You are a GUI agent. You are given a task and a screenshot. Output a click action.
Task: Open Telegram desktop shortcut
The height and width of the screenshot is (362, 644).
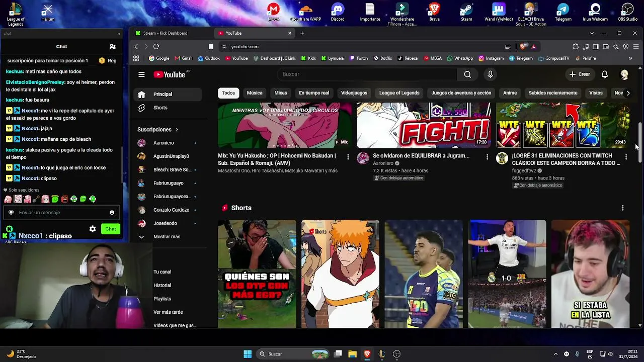(563, 13)
